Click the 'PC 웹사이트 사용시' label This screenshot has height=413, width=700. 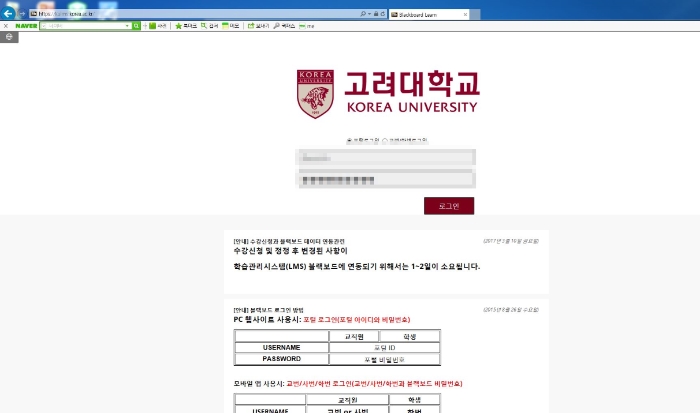[x=267, y=320]
